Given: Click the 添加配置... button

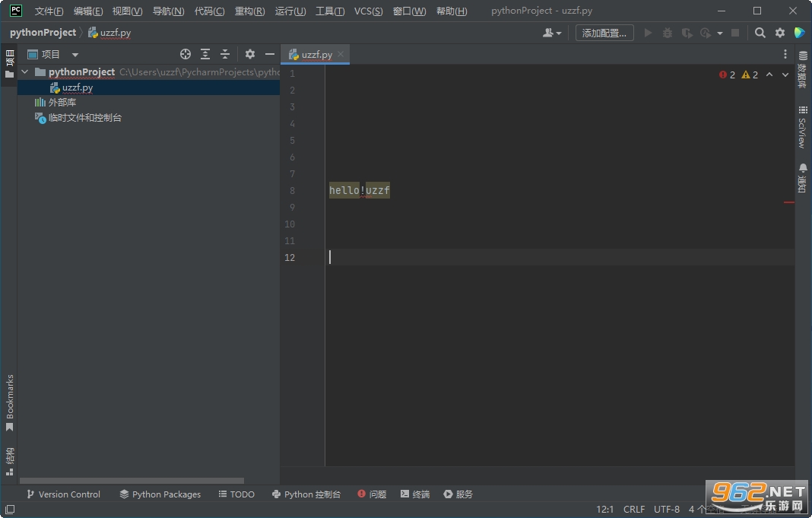Looking at the screenshot, I should [604, 33].
